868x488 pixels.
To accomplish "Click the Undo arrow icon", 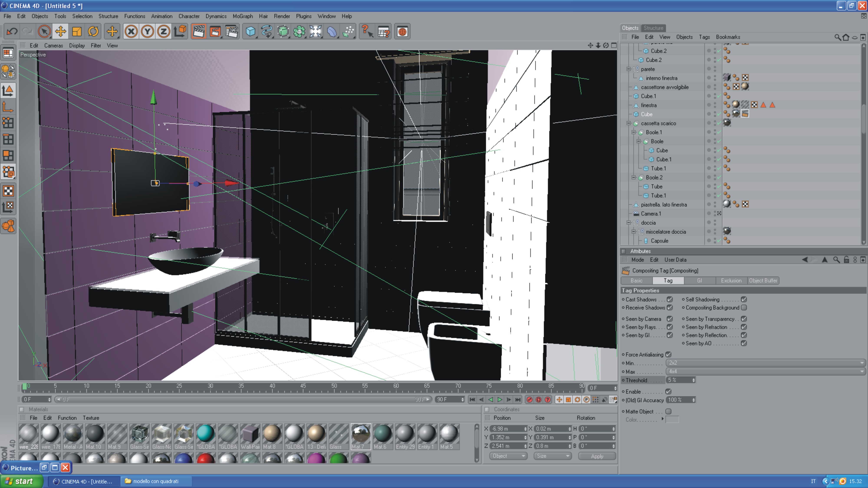I will 12,32.
